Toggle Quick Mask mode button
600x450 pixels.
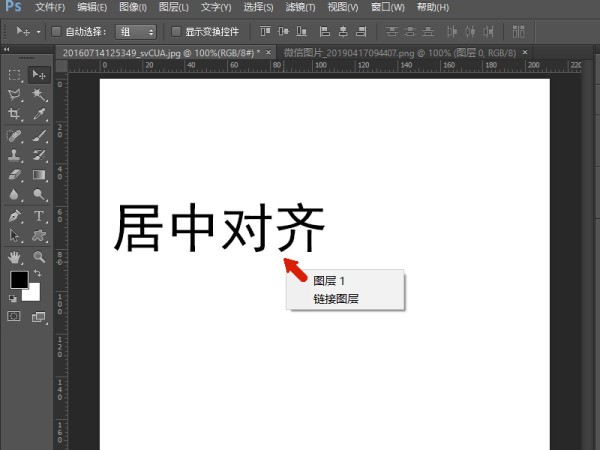[x=15, y=316]
